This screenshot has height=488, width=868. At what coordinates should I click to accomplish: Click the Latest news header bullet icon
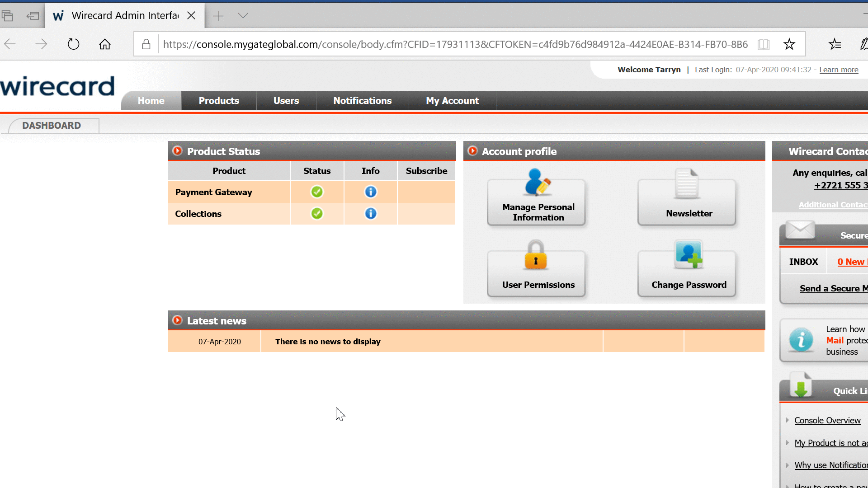(x=178, y=320)
